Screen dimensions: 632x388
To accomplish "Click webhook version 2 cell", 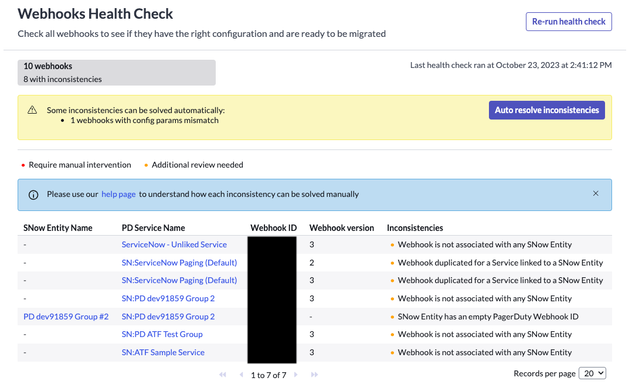I will pyautogui.click(x=312, y=263).
